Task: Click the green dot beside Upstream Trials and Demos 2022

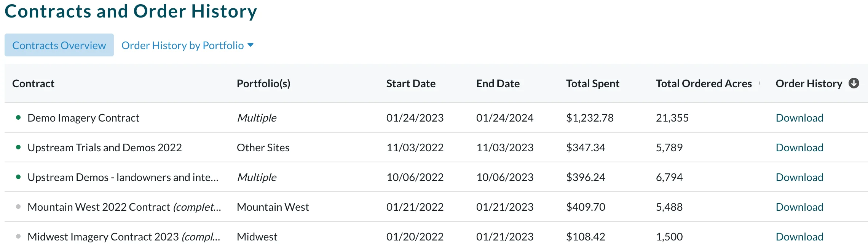Action: click(x=18, y=147)
